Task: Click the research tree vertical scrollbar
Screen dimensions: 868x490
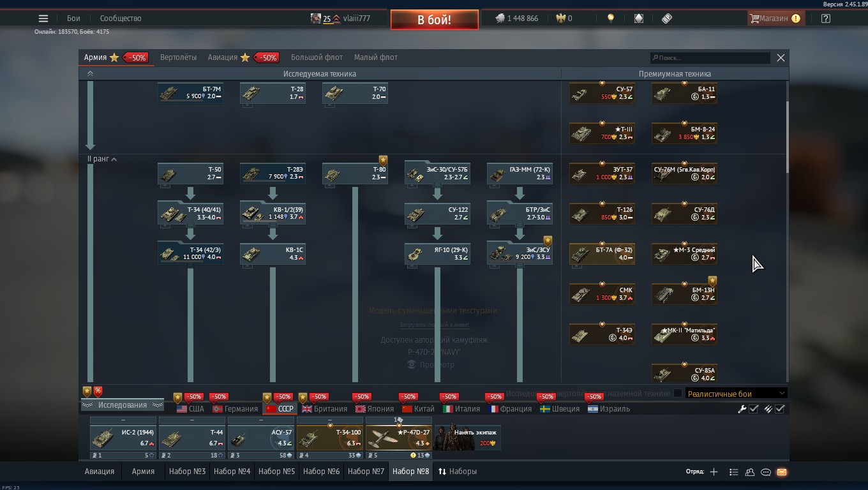Action: [x=787, y=137]
